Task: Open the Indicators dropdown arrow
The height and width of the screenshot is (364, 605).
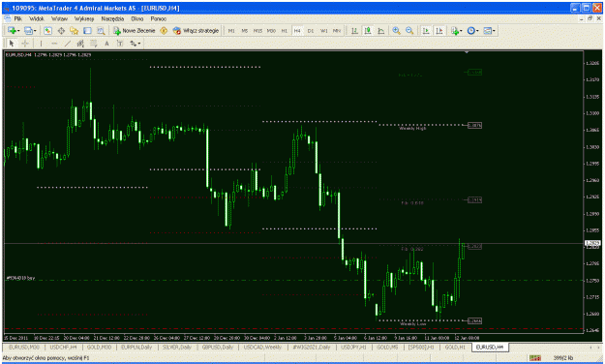Action: coord(461,31)
